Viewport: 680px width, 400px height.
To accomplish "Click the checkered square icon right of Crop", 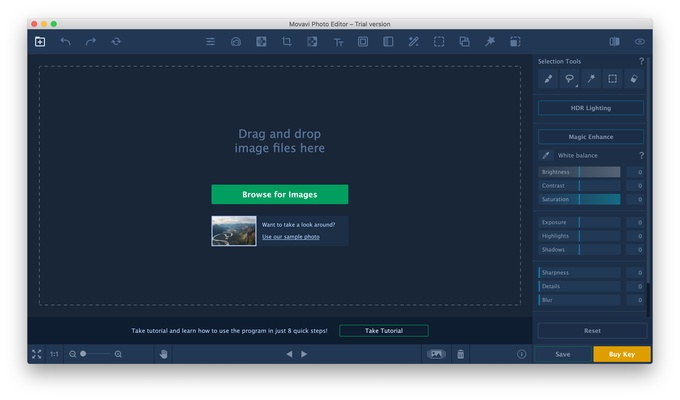I will point(312,42).
